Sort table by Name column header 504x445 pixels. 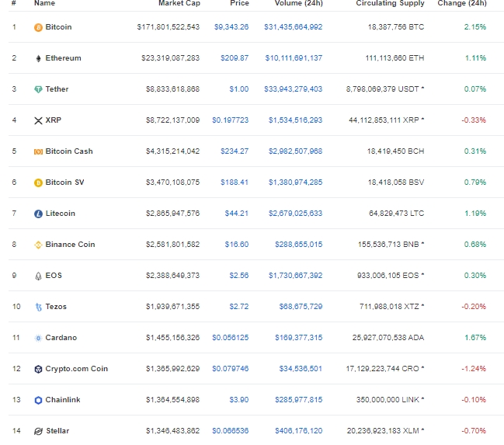45,4
